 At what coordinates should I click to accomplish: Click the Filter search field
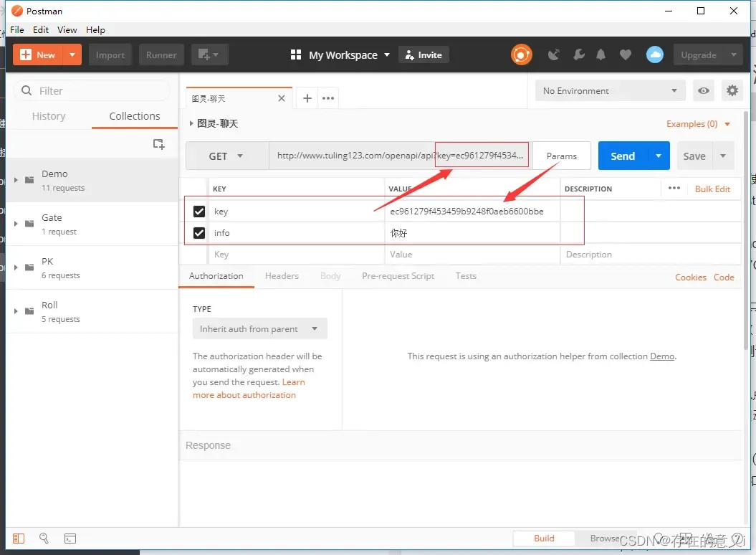[92, 91]
